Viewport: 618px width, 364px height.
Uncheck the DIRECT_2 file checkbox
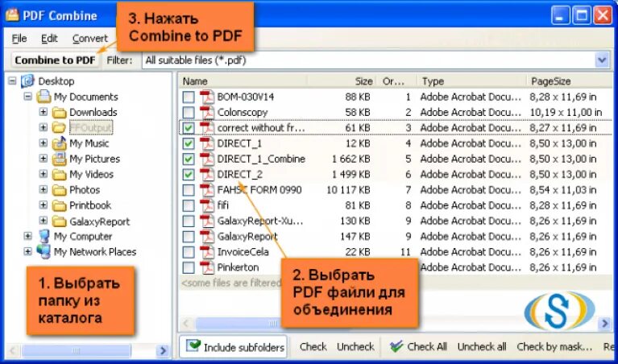pyautogui.click(x=189, y=174)
